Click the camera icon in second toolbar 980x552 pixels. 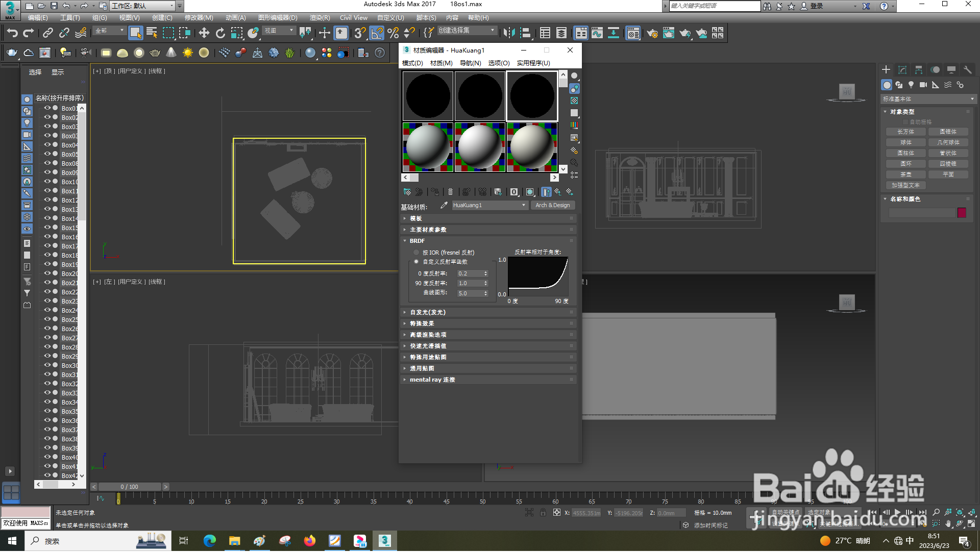point(86,53)
